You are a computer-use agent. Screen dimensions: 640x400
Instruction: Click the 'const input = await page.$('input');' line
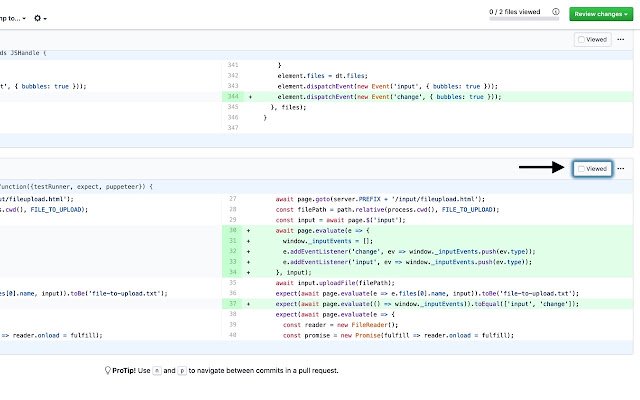coord(340,220)
